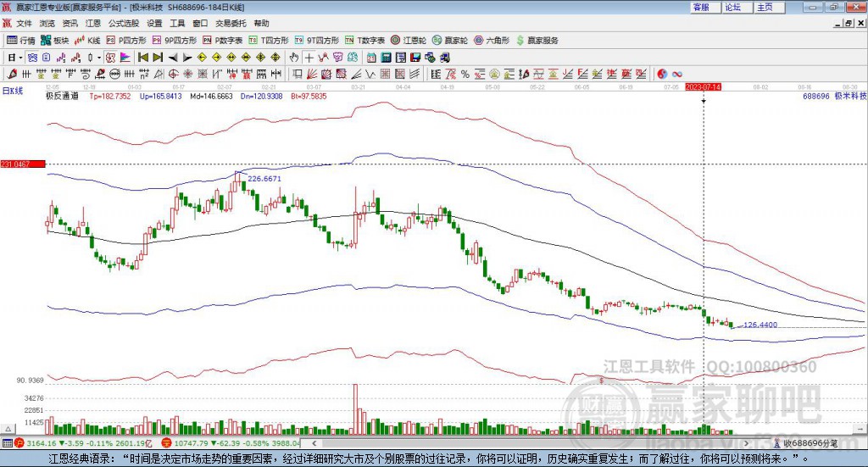Click the 126.4400 price label
This screenshot has height=467, width=868.
coord(760,325)
